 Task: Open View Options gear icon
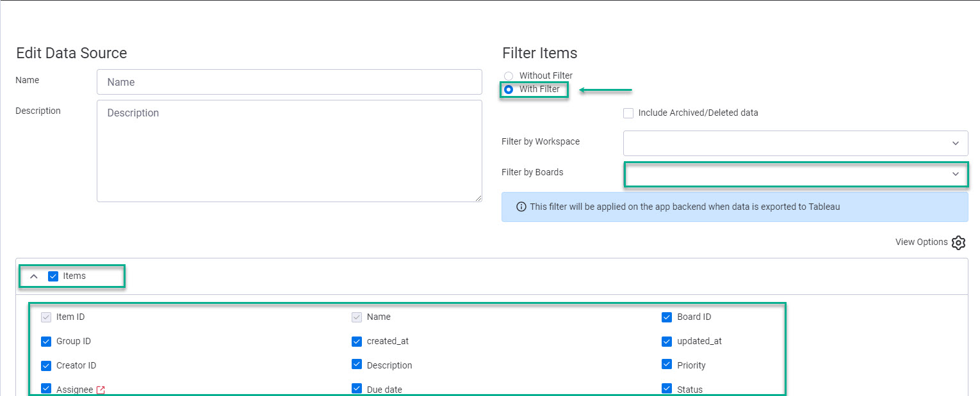tap(958, 242)
